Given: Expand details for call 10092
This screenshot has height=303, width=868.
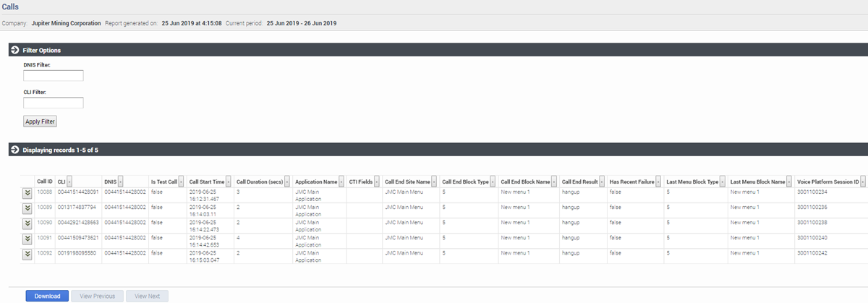Looking at the screenshot, I should pos(27,254).
